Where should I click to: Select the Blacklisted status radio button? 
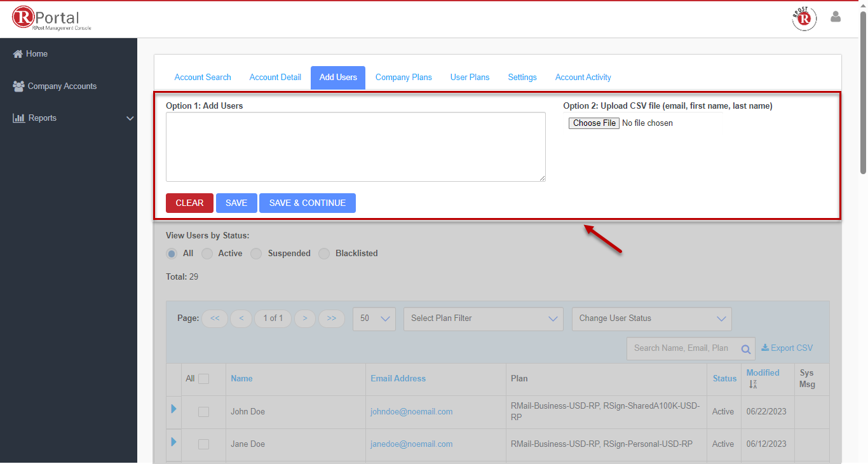[324, 254]
